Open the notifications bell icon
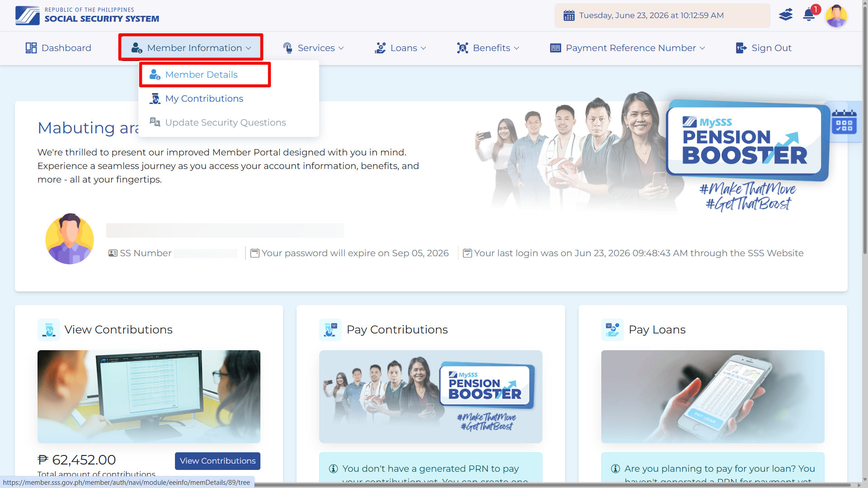 pyautogui.click(x=809, y=15)
